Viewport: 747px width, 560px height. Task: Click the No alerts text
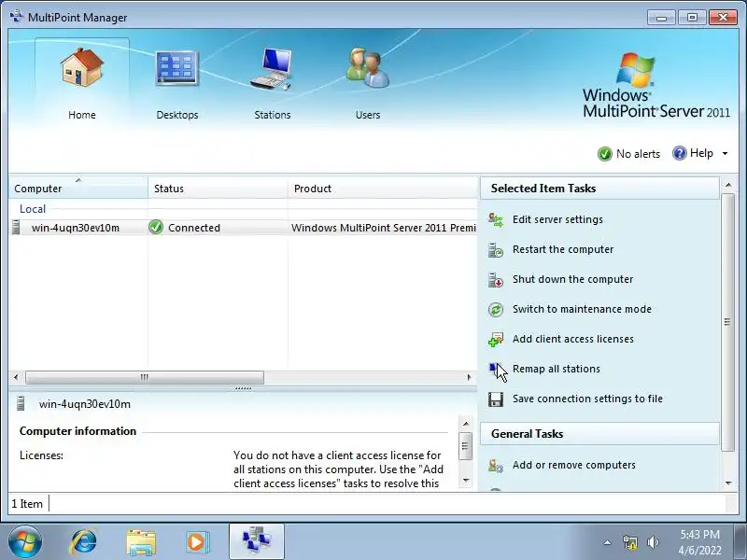(x=639, y=154)
